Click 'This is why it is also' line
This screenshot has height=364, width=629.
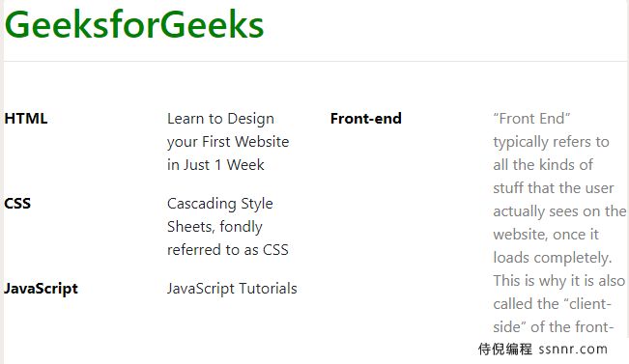[559, 281]
